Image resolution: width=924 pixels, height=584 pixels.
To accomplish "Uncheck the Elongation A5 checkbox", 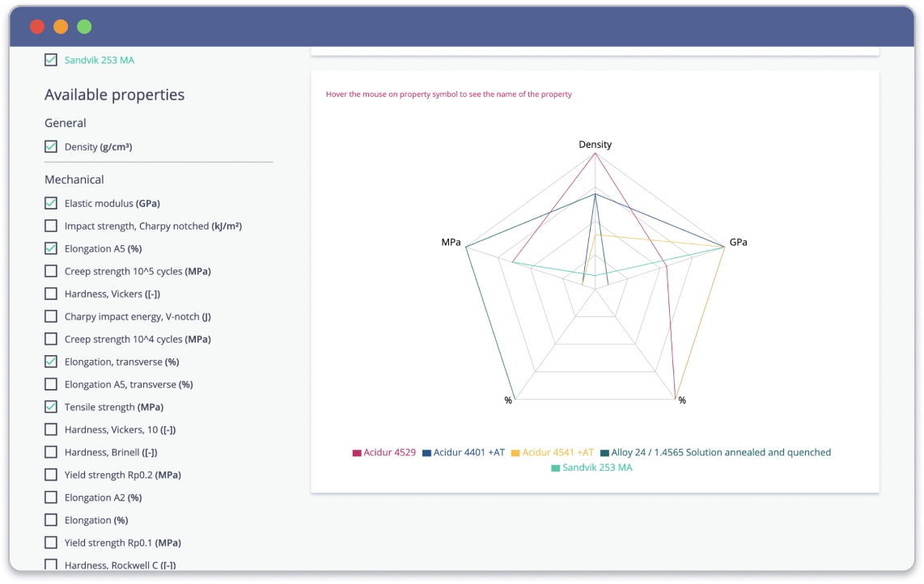I will (x=50, y=248).
